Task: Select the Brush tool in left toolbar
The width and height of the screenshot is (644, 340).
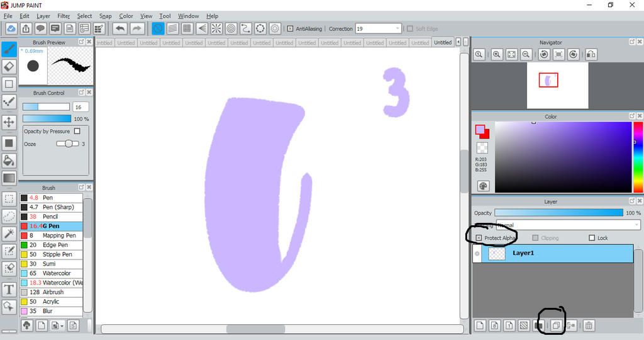Action: (9, 49)
